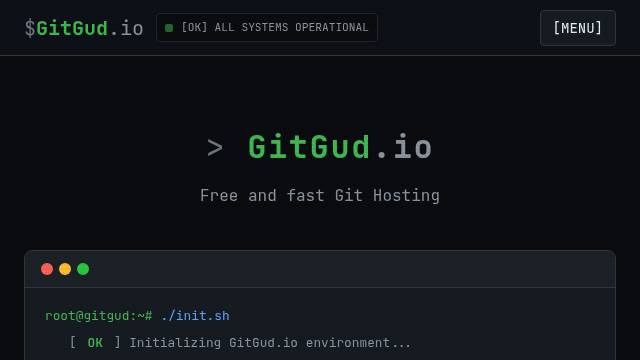This screenshot has height=360, width=640.
Task: Click the red terminal window dot
Action: pos(47,269)
